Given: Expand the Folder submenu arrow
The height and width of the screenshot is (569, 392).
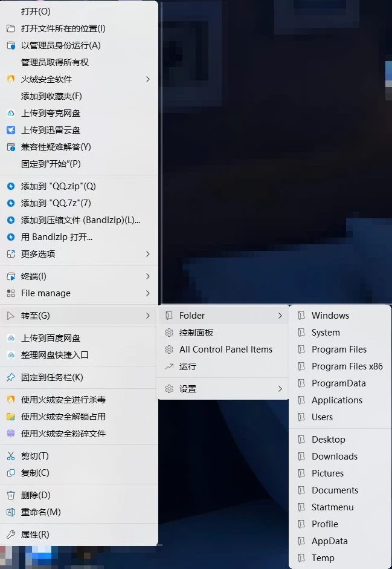Looking at the screenshot, I should pos(280,316).
